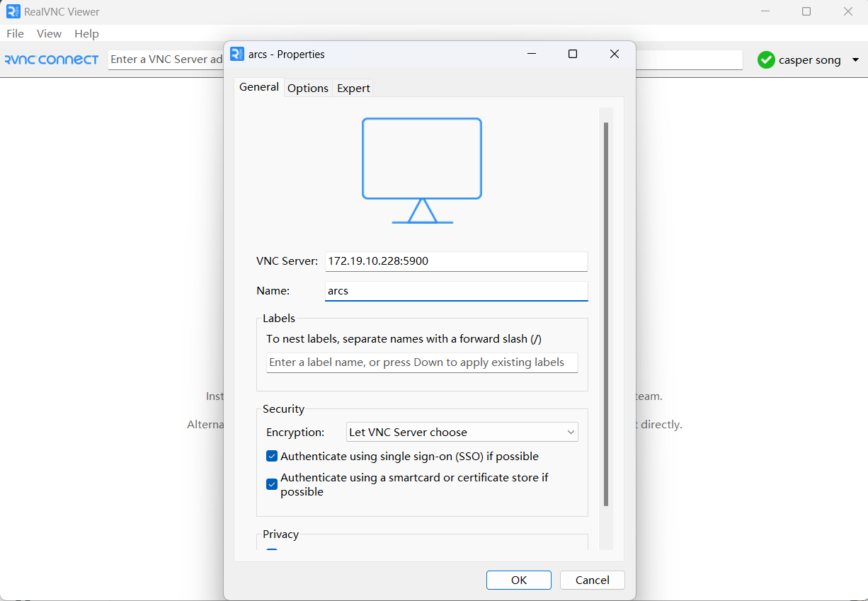The height and width of the screenshot is (601, 868).
Task: Minimize the arcs Properties dialog
Action: coord(532,54)
